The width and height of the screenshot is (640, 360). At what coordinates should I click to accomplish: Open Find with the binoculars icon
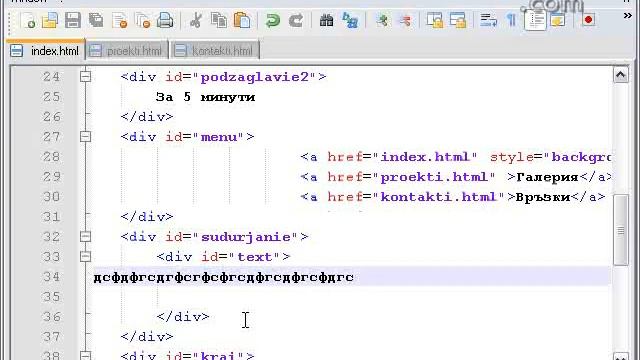pos(327,20)
